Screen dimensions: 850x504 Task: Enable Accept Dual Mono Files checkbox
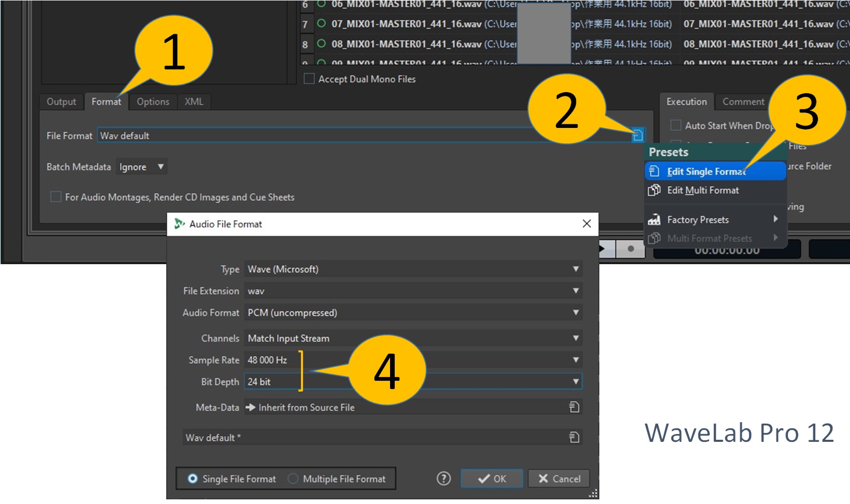(x=309, y=79)
